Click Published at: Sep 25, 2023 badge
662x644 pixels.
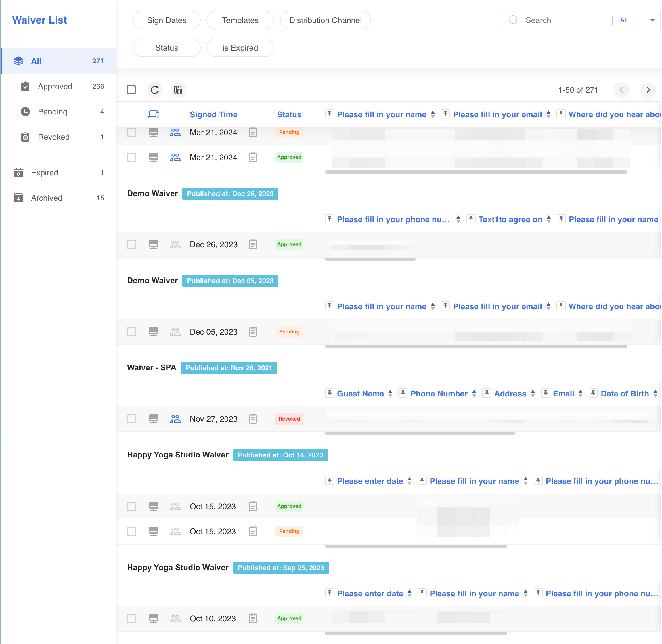tap(281, 568)
